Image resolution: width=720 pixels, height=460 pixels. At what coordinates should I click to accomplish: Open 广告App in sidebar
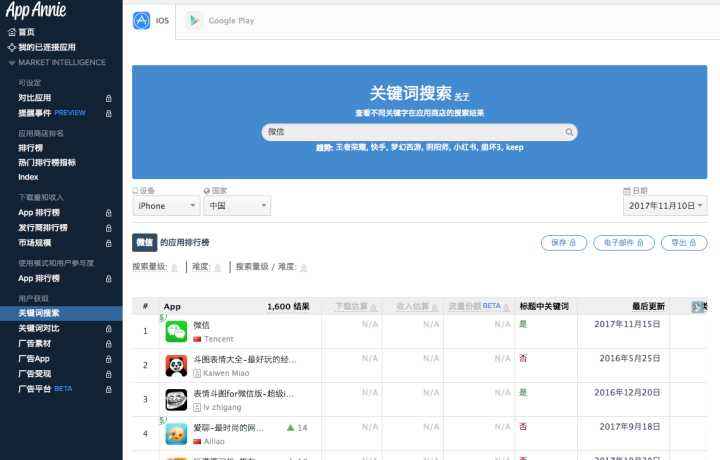tap(34, 359)
